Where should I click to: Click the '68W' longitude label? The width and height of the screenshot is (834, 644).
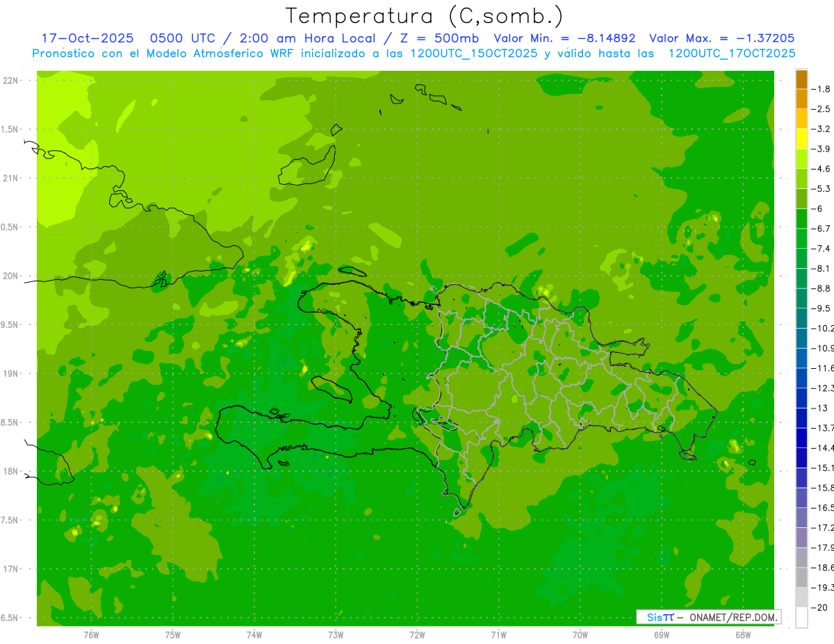pos(743,634)
